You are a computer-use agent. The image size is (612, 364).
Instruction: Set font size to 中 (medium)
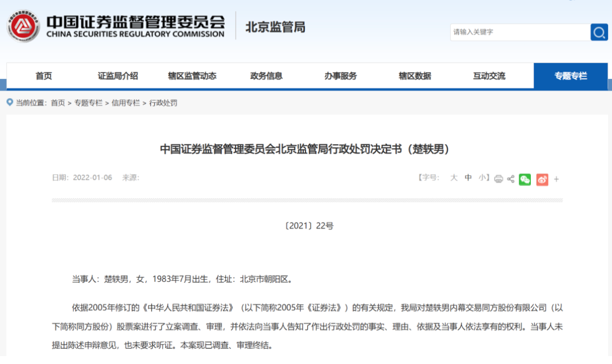point(468,177)
